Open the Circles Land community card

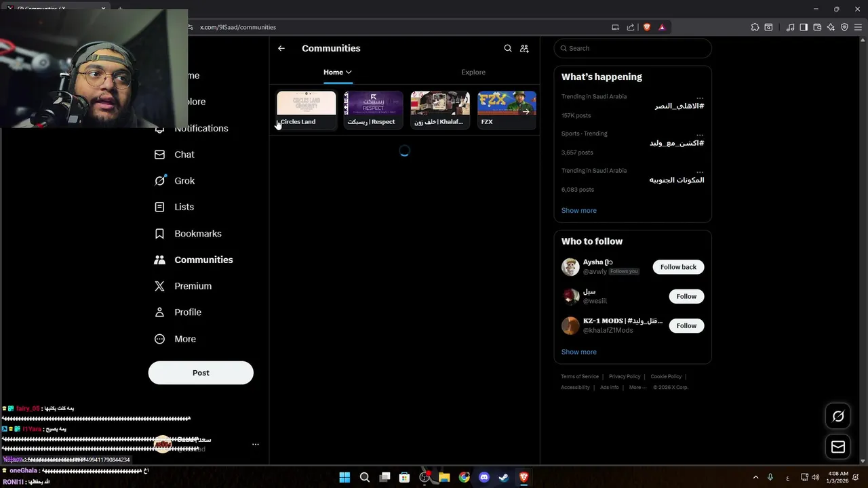click(x=307, y=110)
